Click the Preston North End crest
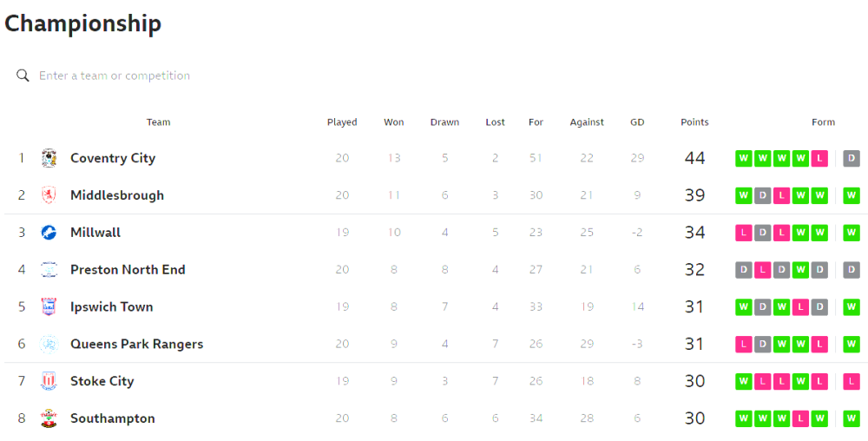The height and width of the screenshot is (441, 868). pos(49,270)
